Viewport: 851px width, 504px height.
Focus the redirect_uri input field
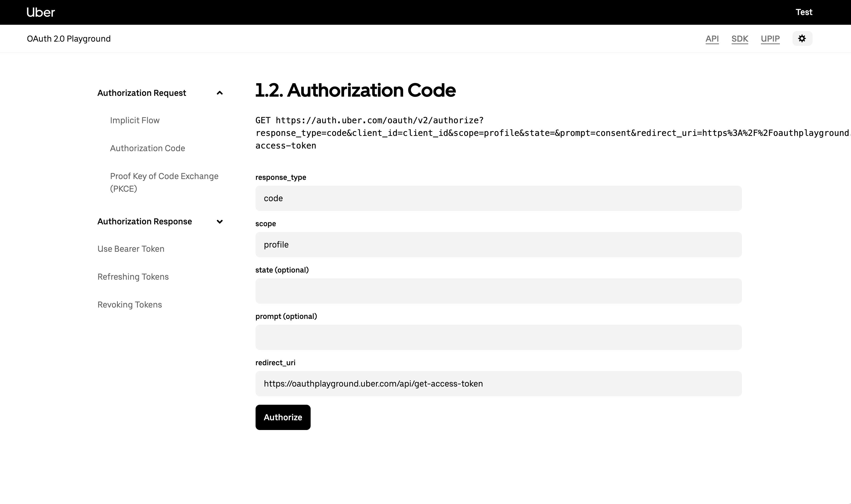[x=498, y=383]
